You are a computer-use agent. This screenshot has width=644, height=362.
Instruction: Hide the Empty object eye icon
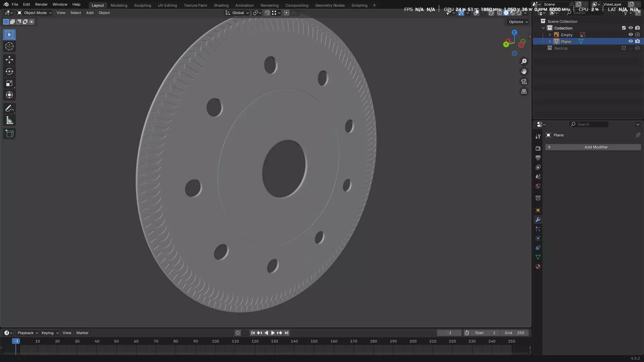pos(631,35)
